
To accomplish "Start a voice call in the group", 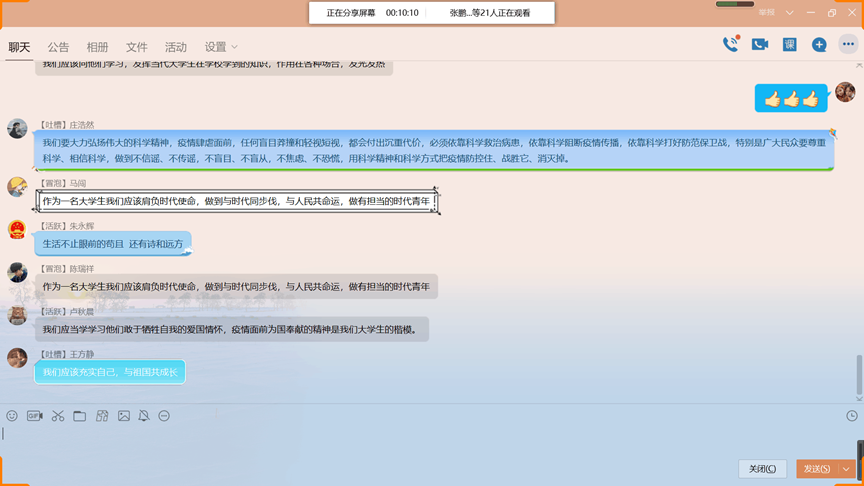I will 730,44.
